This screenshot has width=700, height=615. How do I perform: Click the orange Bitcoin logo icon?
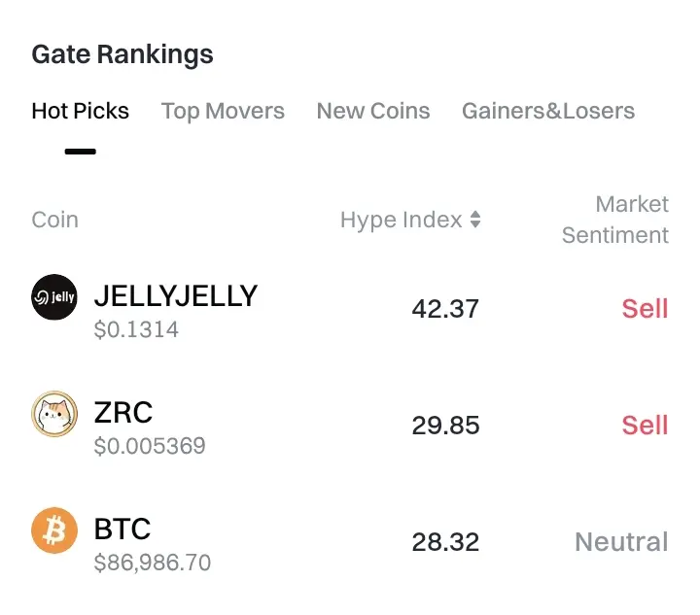coord(54,531)
